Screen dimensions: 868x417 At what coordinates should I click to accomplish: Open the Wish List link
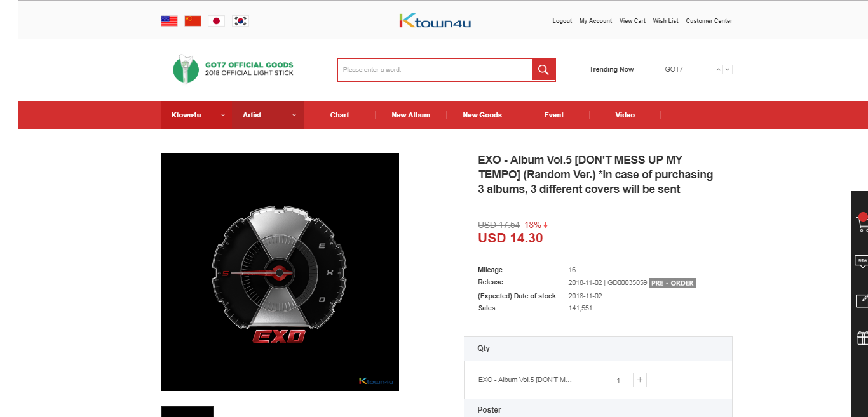(x=665, y=21)
